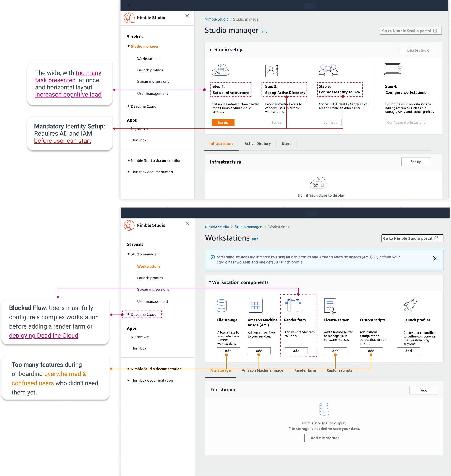Switch to the Active Diretory tab
This screenshot has height=476, width=451.
257,144
